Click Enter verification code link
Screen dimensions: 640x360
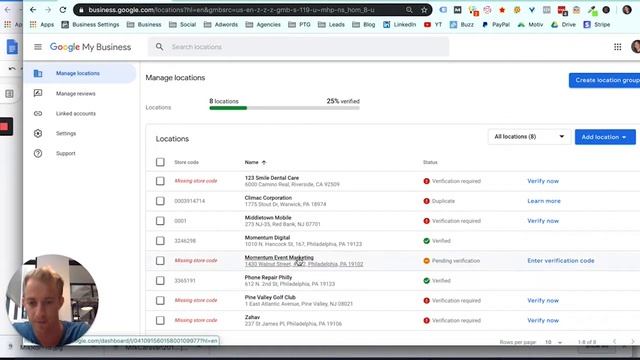560,260
